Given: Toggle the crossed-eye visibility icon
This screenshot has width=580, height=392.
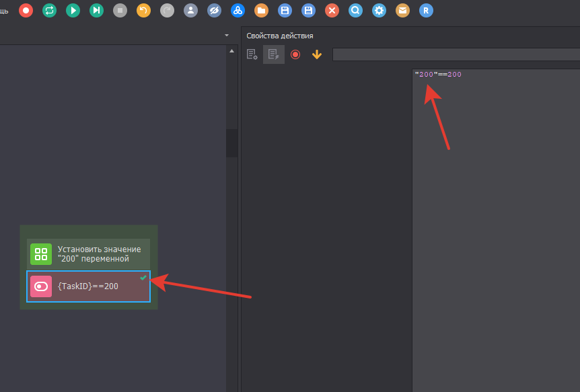Looking at the screenshot, I should [214, 10].
